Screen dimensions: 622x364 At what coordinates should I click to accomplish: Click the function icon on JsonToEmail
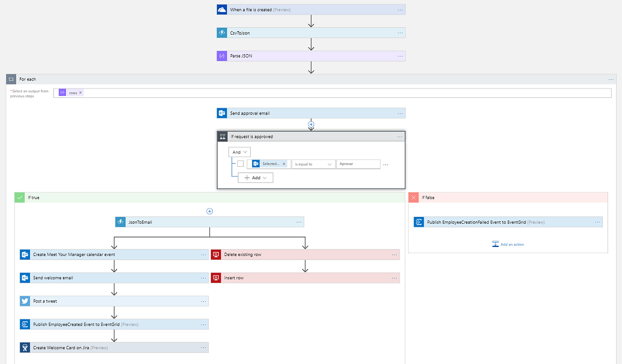120,222
